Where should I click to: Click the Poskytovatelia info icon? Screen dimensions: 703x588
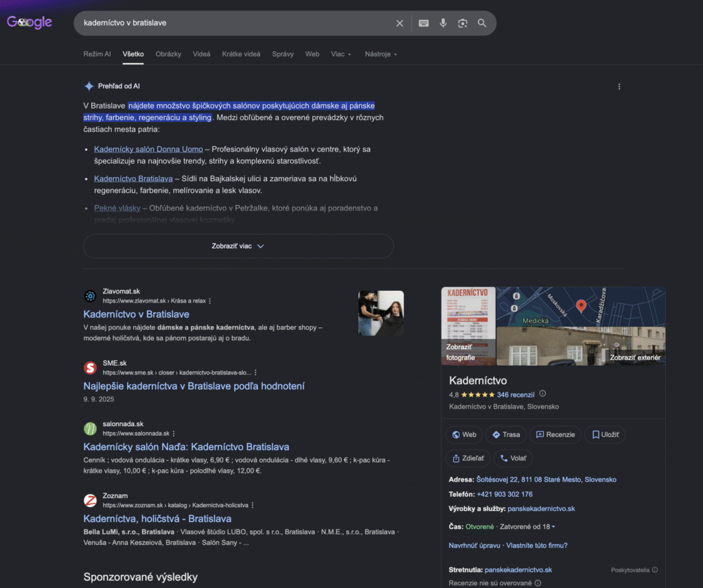[x=654, y=570]
